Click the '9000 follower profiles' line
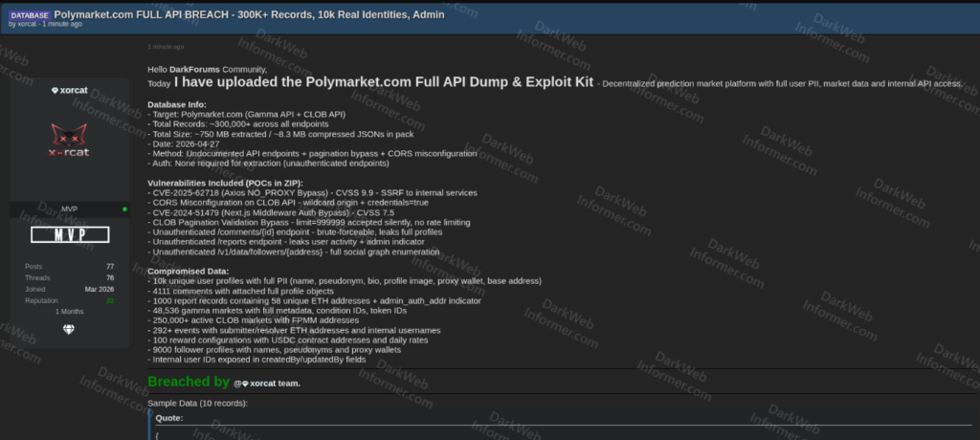The image size is (980, 440). (x=275, y=350)
